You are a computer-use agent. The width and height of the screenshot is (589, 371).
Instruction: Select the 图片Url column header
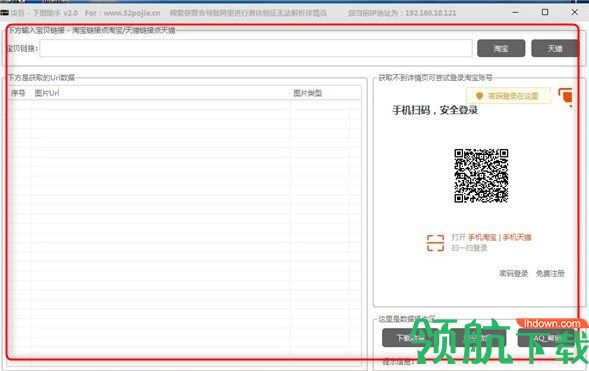click(x=47, y=93)
